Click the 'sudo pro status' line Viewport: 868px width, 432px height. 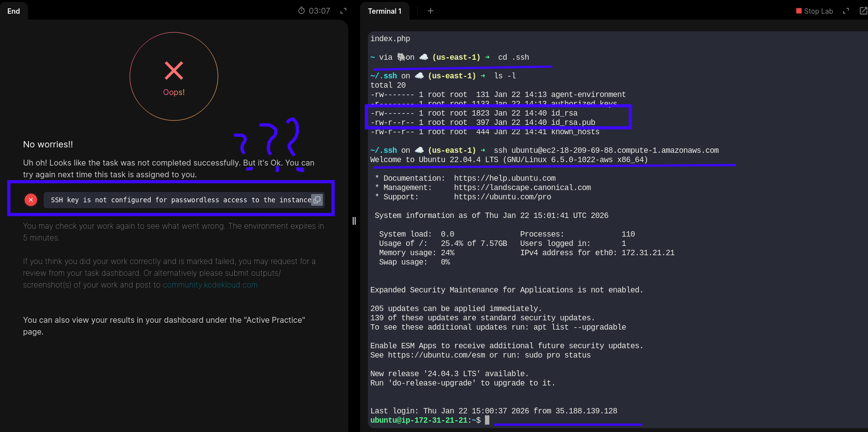pyautogui.click(x=481, y=355)
